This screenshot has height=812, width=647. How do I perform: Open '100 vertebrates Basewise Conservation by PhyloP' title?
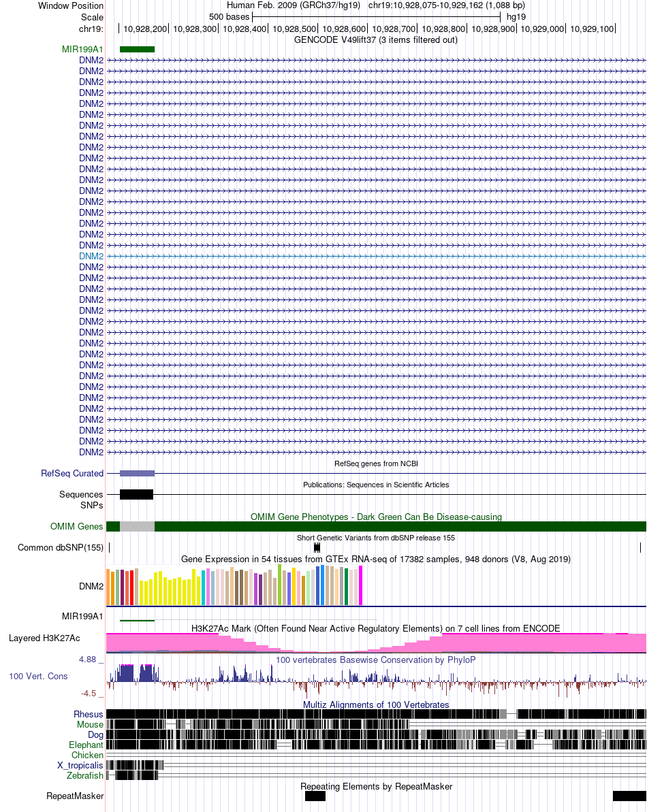point(375,660)
